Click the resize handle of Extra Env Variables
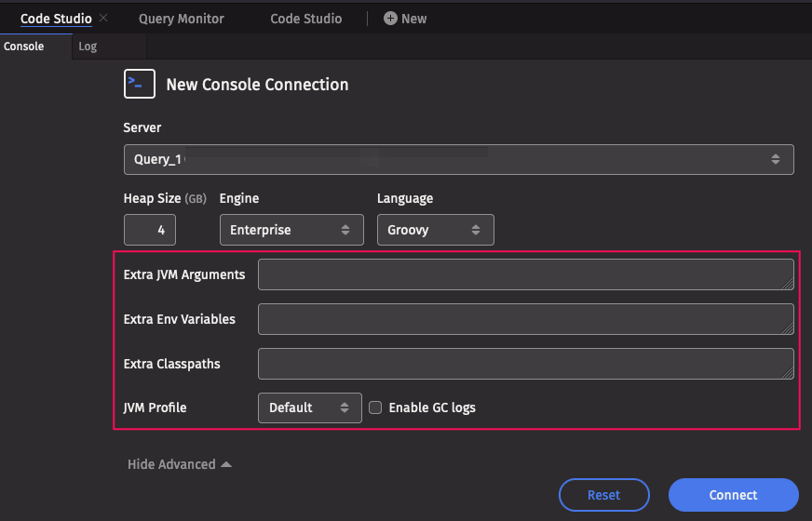 coord(788,328)
